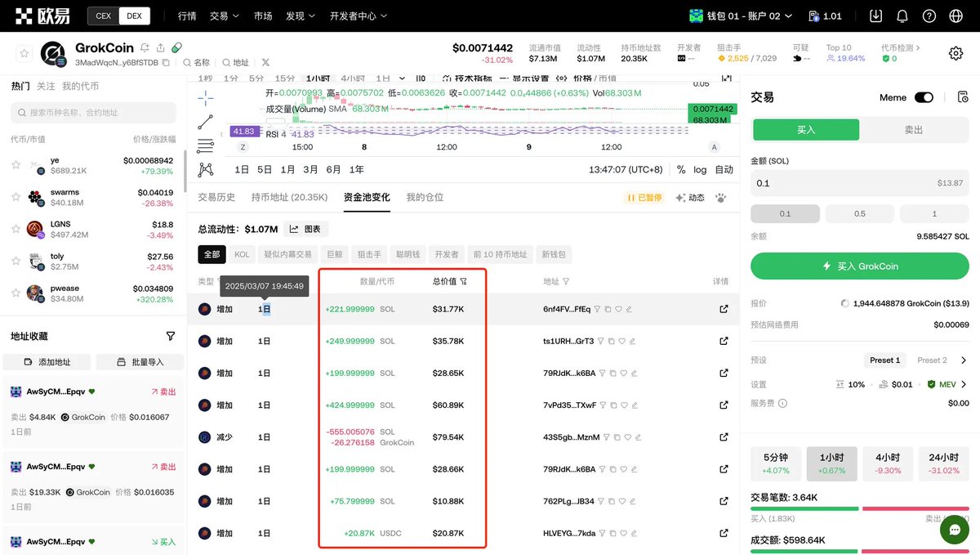Image resolution: width=980 pixels, height=555 pixels.
Task: Enable the MEV protection checkbox
Action: 932,384
